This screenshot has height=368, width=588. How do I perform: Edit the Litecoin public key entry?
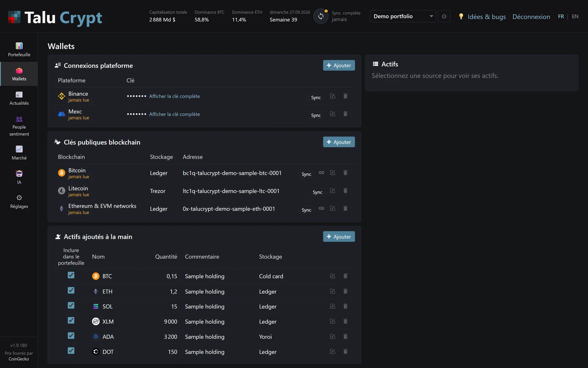click(333, 191)
